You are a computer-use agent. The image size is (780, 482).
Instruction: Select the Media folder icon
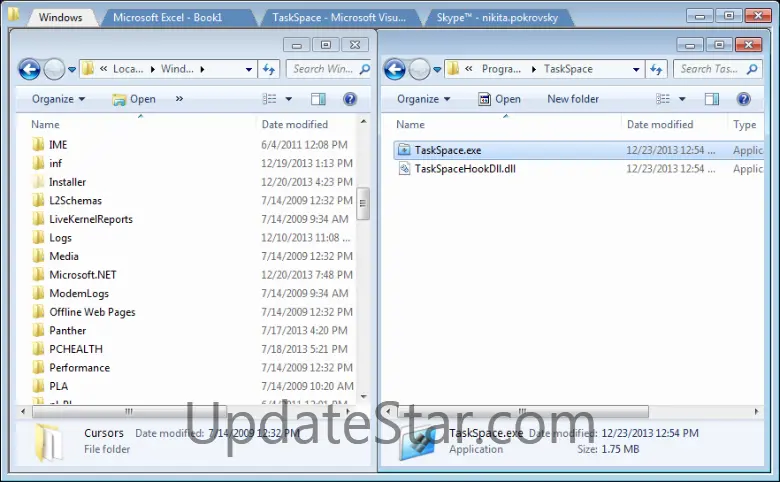38,256
